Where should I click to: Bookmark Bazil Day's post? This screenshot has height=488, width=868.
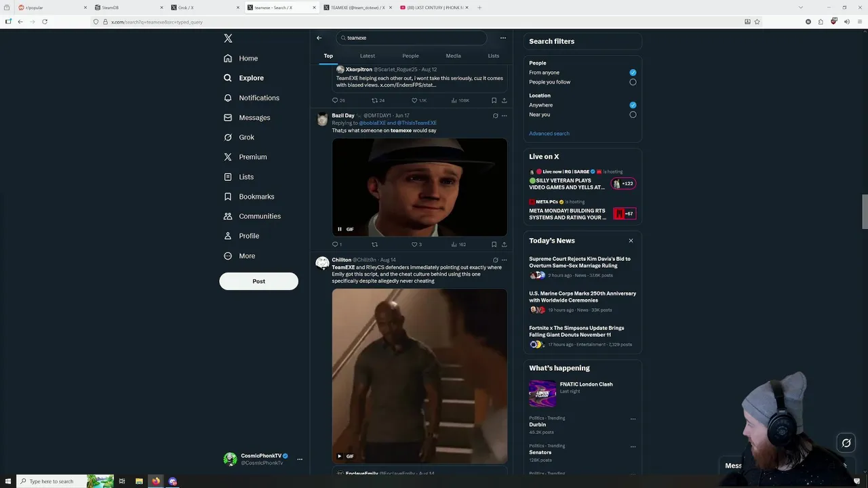pos(494,245)
